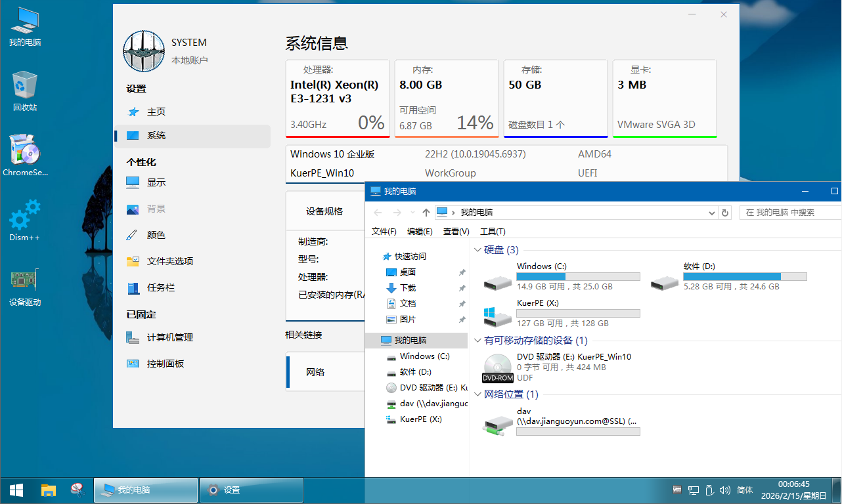Open the 回收站 recycle bin icon

click(25, 85)
